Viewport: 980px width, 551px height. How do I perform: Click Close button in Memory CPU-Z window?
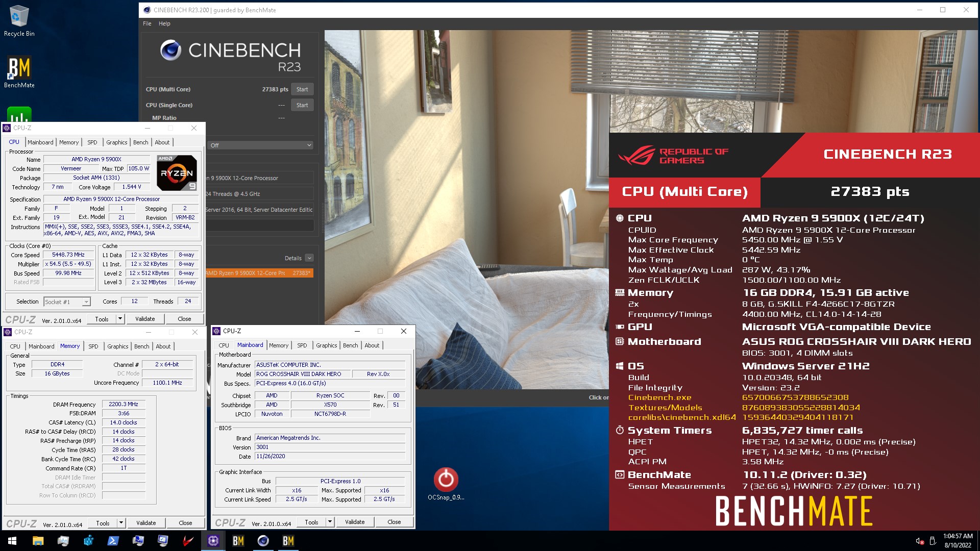(185, 523)
